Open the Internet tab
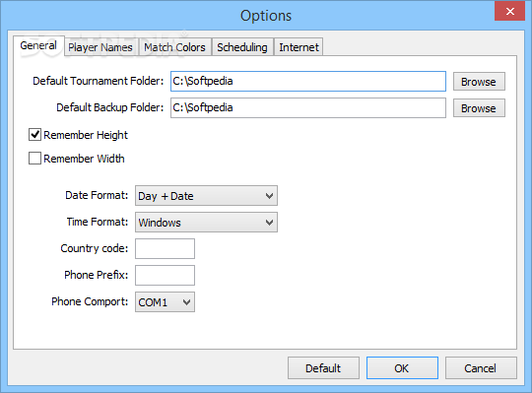532x393 pixels. [299, 47]
